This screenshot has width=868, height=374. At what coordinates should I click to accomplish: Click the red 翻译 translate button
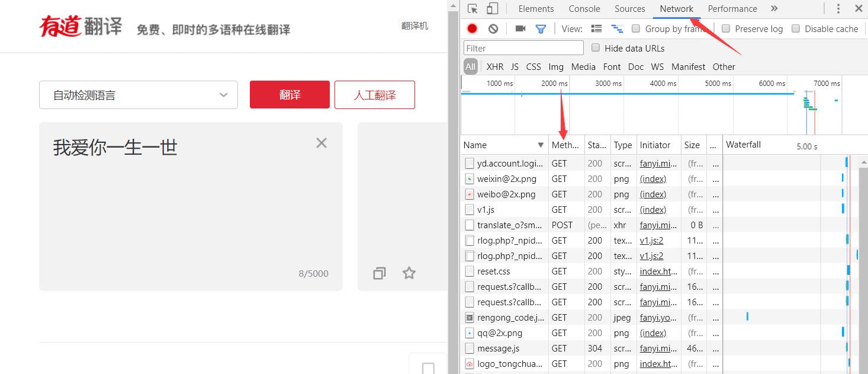pos(290,94)
